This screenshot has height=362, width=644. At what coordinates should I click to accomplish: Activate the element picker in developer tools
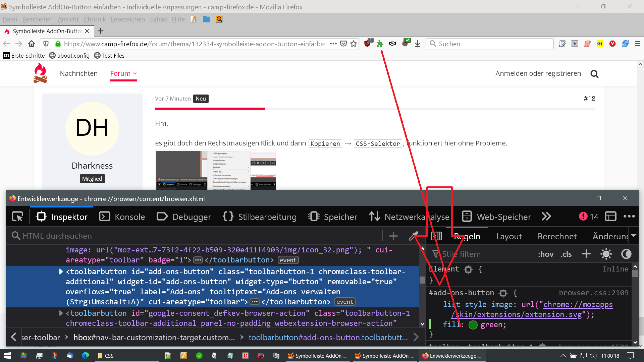pos(17,217)
